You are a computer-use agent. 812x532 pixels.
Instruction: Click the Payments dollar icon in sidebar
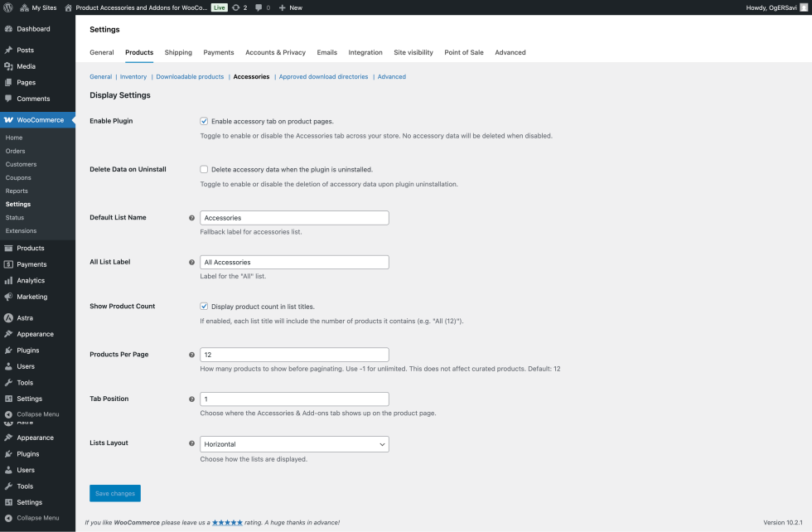pos(8,264)
